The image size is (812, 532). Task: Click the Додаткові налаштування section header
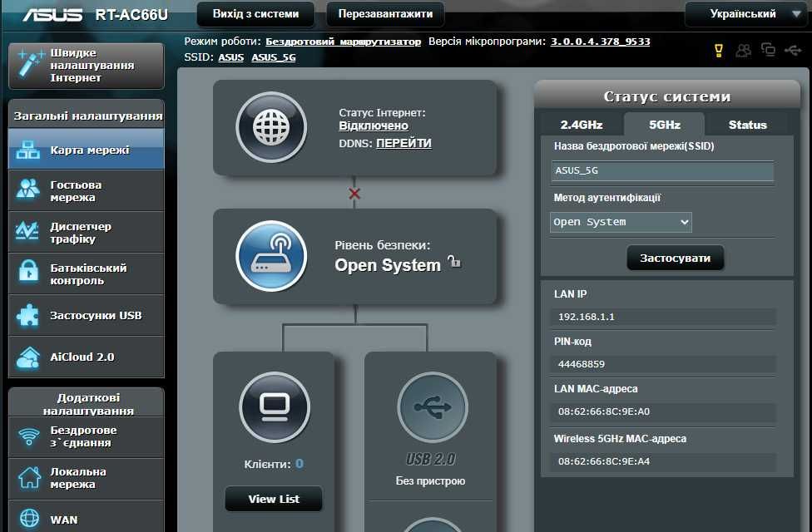[x=87, y=403]
